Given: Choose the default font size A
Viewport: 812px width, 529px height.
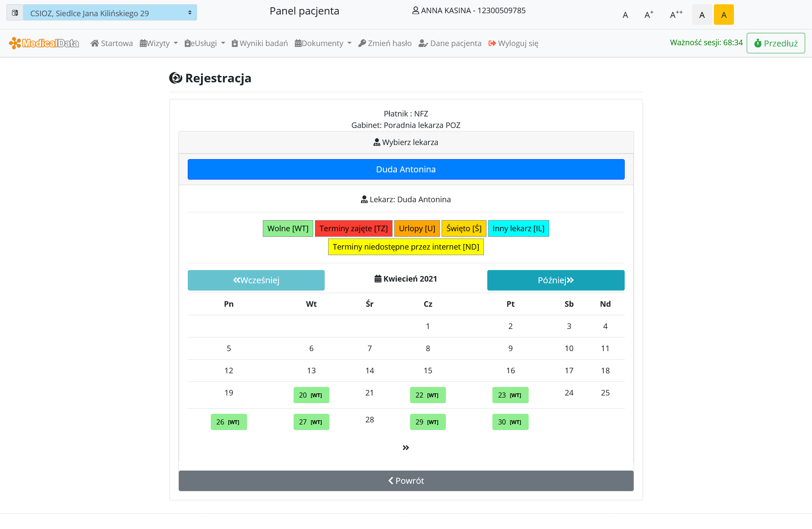Looking at the screenshot, I should coord(625,15).
